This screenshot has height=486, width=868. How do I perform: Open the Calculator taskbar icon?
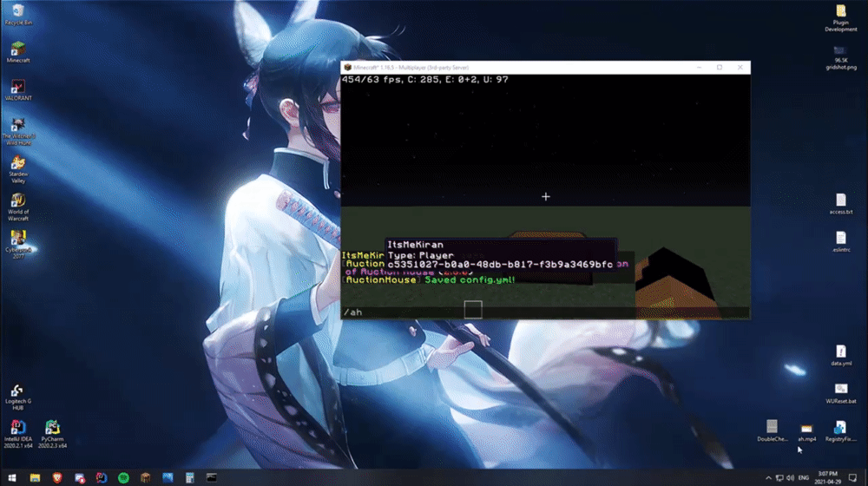tap(190, 477)
